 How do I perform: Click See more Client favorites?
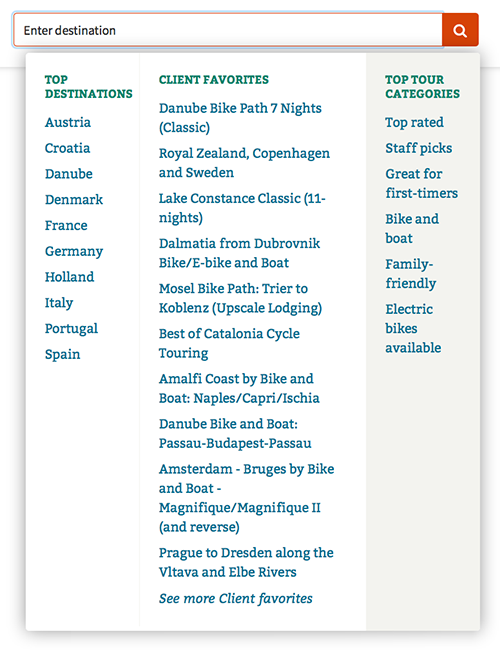click(236, 599)
